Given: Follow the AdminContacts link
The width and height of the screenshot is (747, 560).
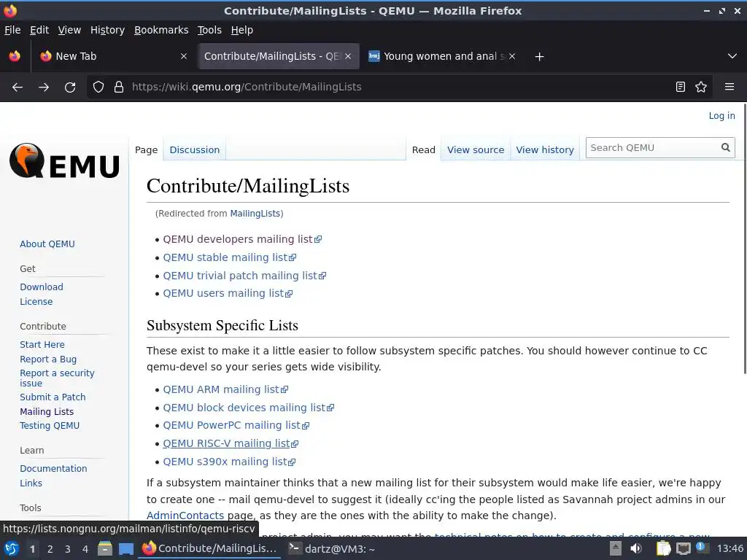Looking at the screenshot, I should (x=185, y=516).
